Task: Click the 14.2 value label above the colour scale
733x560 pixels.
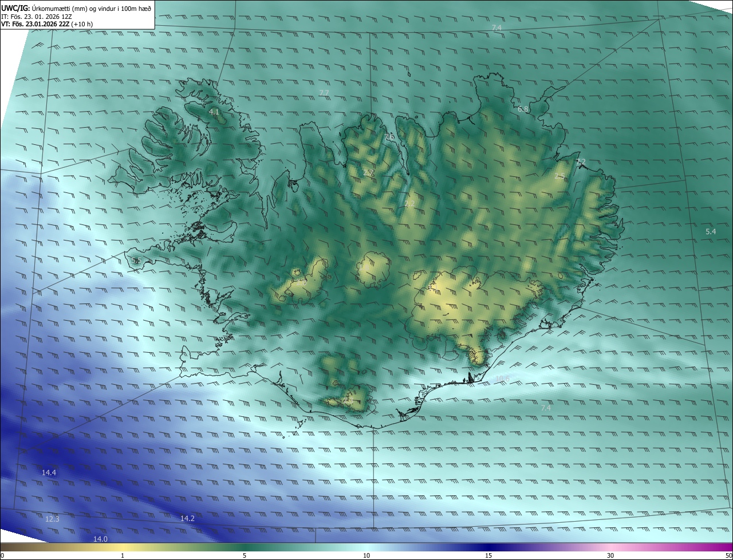Action: point(187,518)
